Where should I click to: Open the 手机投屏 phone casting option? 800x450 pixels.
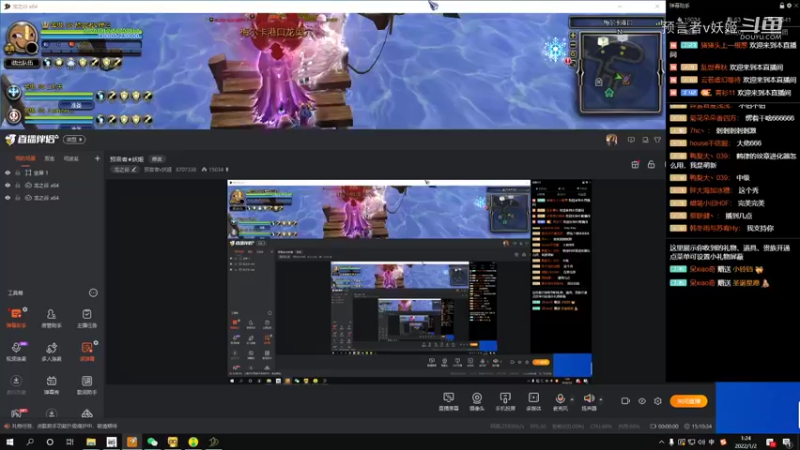pyautogui.click(x=505, y=402)
